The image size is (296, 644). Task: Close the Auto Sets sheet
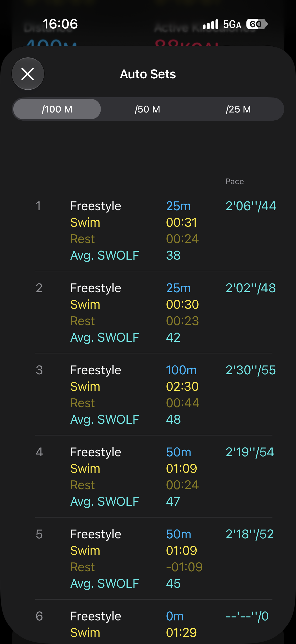(x=28, y=74)
